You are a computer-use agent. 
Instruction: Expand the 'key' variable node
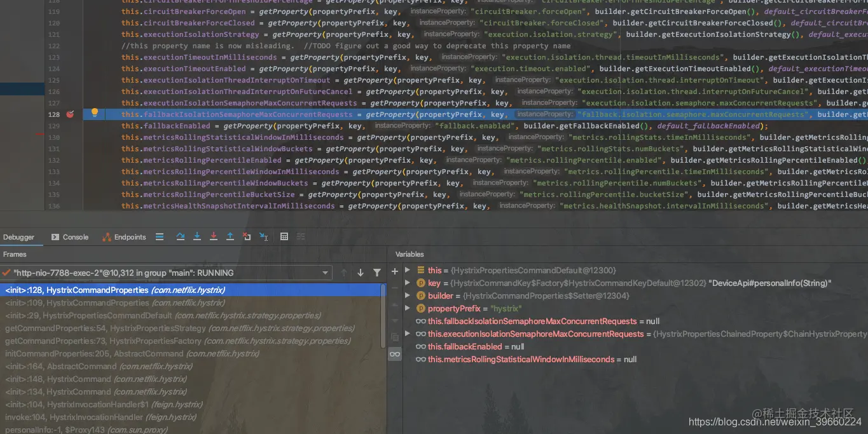408,283
